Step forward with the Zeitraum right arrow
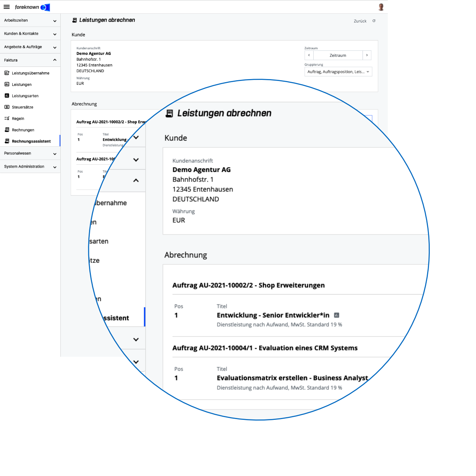This screenshot has height=476, width=476. (366, 55)
